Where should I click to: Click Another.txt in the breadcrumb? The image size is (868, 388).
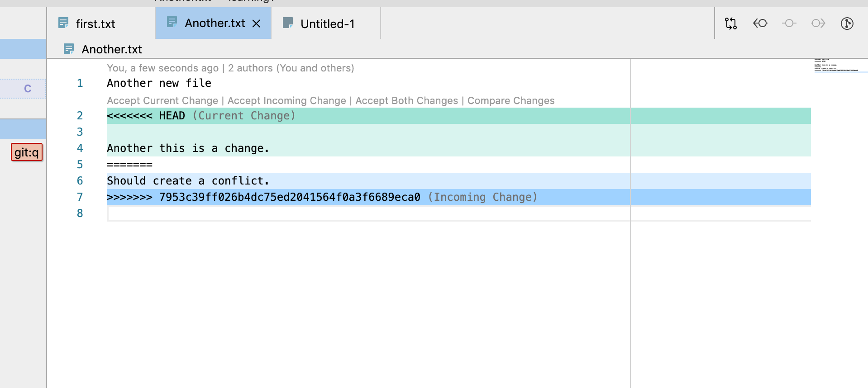click(112, 49)
